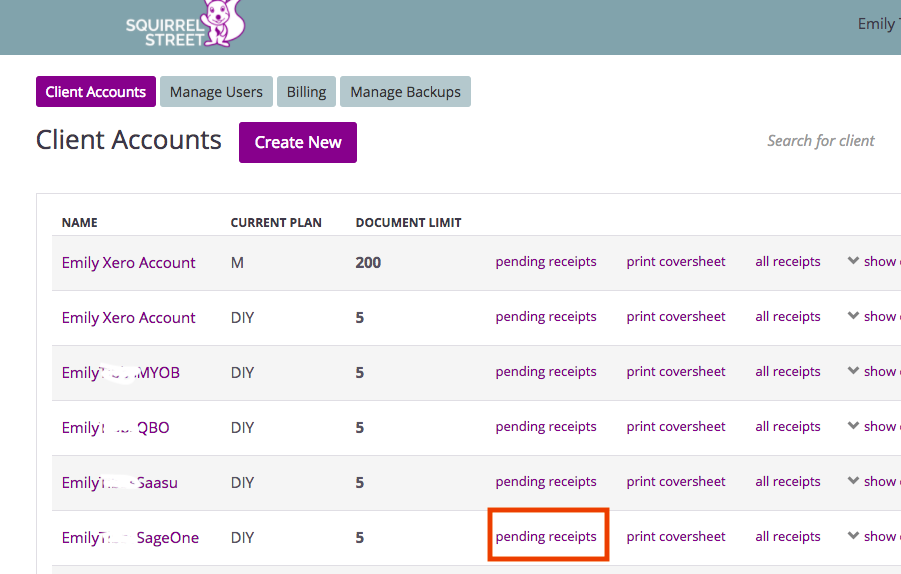Image resolution: width=901 pixels, height=574 pixels.
Task: Click the Client Accounts page heading
Action: click(x=129, y=140)
